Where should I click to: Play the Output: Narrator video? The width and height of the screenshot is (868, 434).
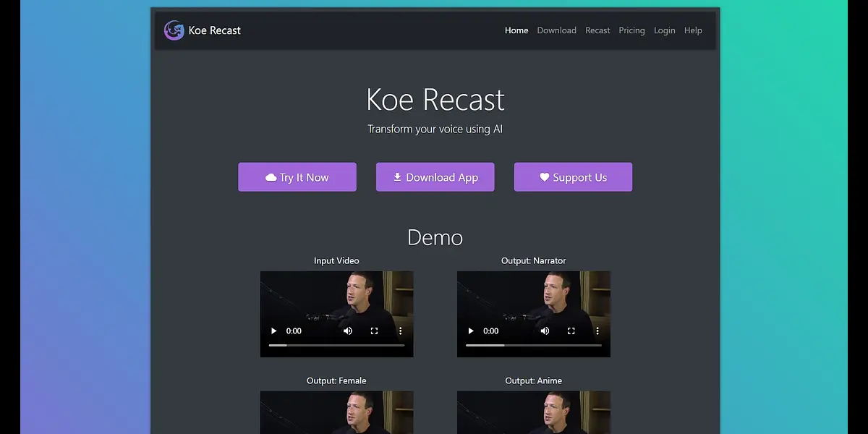point(471,331)
